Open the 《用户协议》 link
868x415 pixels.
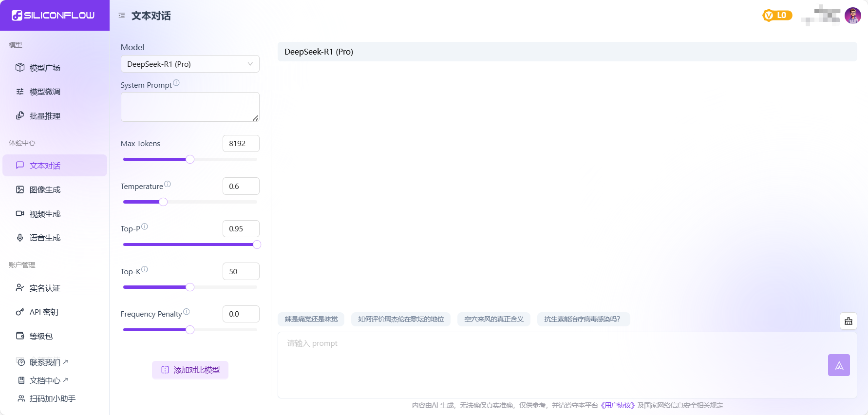pos(618,405)
